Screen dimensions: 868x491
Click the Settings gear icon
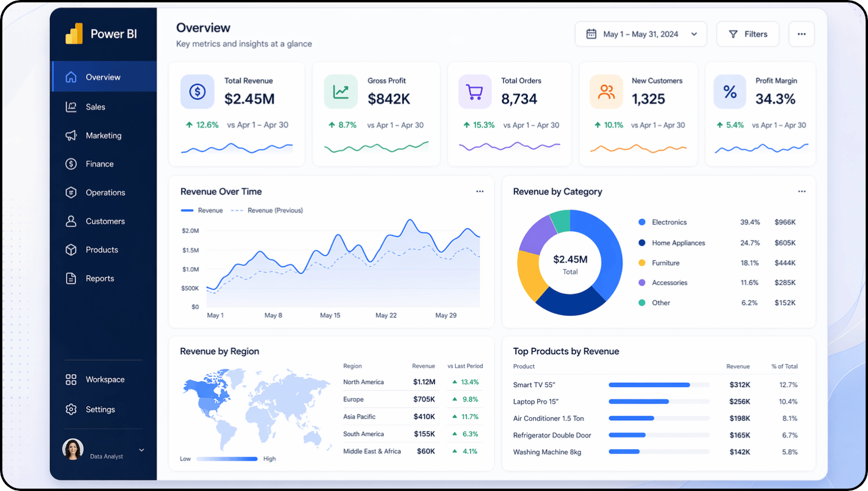[x=71, y=409]
